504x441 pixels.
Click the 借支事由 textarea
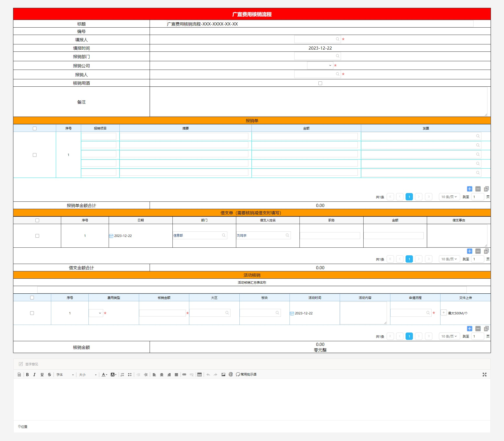(x=457, y=236)
